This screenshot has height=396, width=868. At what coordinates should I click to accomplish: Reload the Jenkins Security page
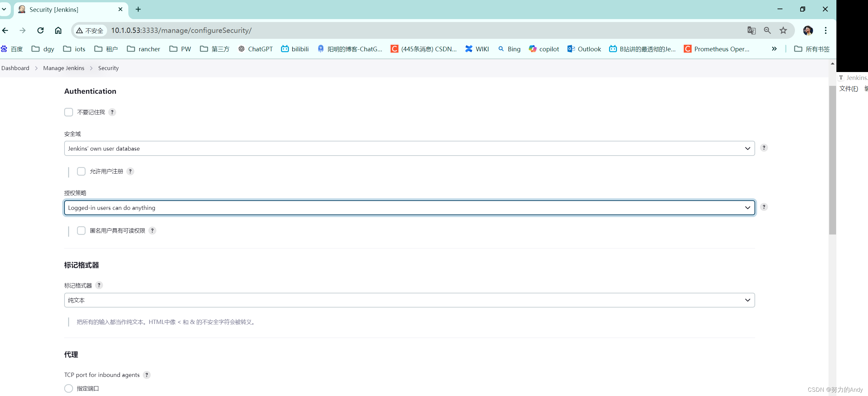[40, 31]
